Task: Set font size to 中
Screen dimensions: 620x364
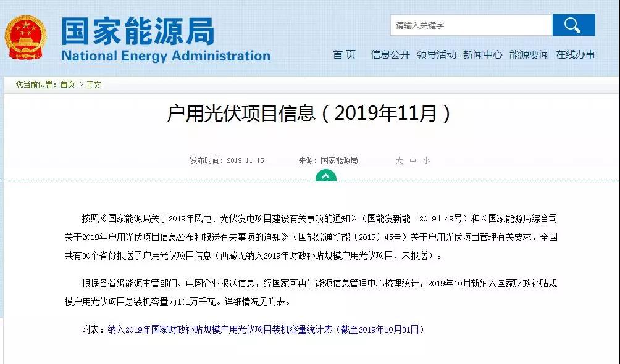Action: click(413, 160)
